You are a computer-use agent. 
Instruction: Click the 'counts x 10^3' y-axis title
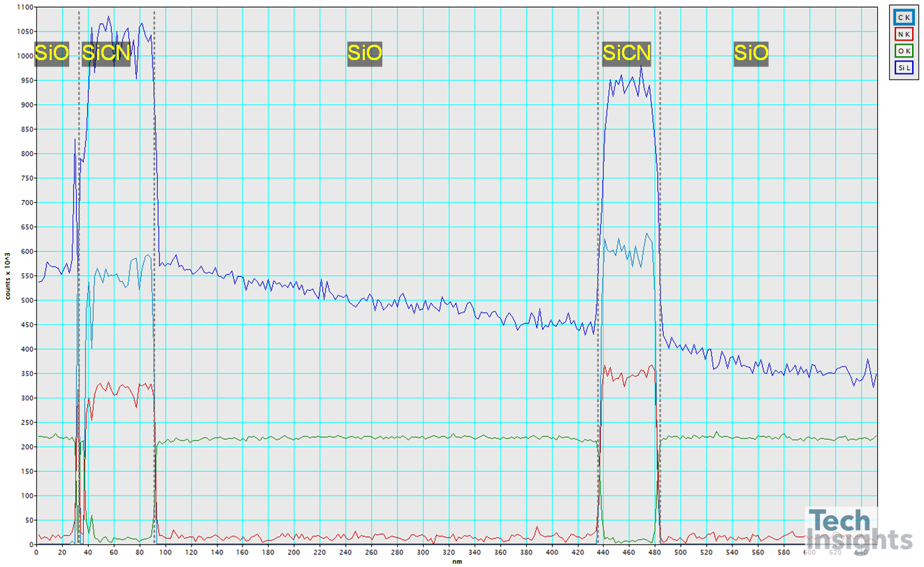click(x=8, y=276)
